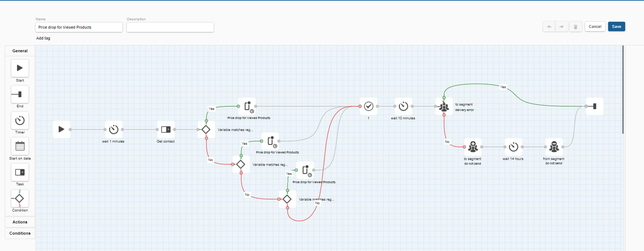Click the undo arrow button

(x=549, y=27)
